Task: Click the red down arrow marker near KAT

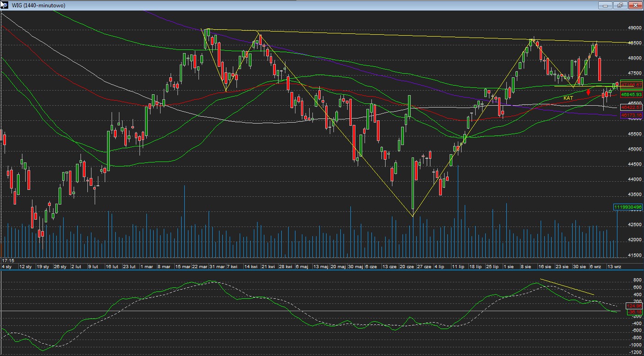Action: (x=588, y=92)
